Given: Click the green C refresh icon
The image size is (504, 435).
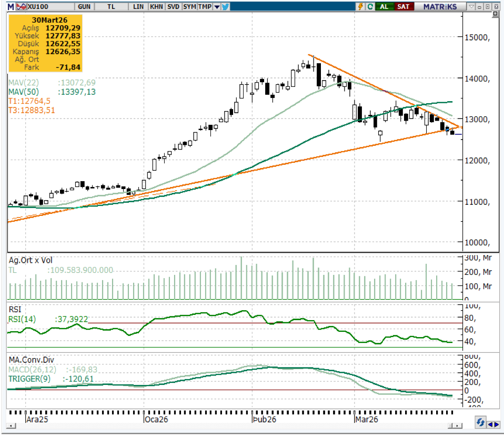Looking at the screenshot, I should pos(370,6).
